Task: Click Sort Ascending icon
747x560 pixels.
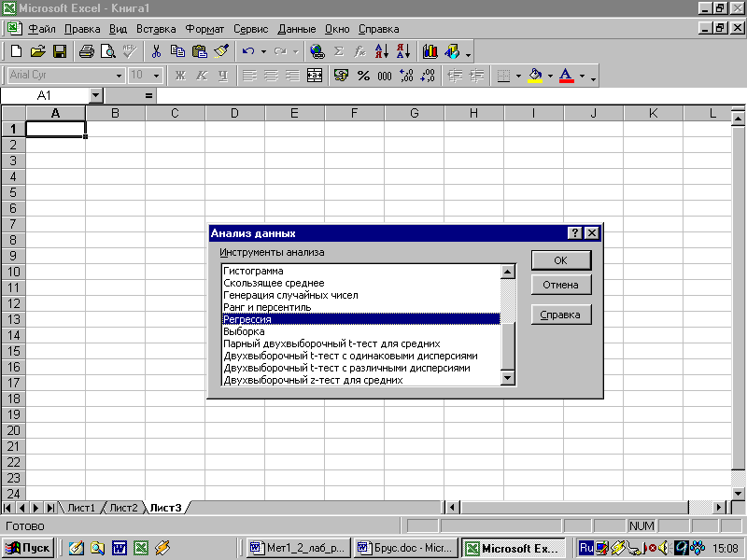Action: click(382, 51)
